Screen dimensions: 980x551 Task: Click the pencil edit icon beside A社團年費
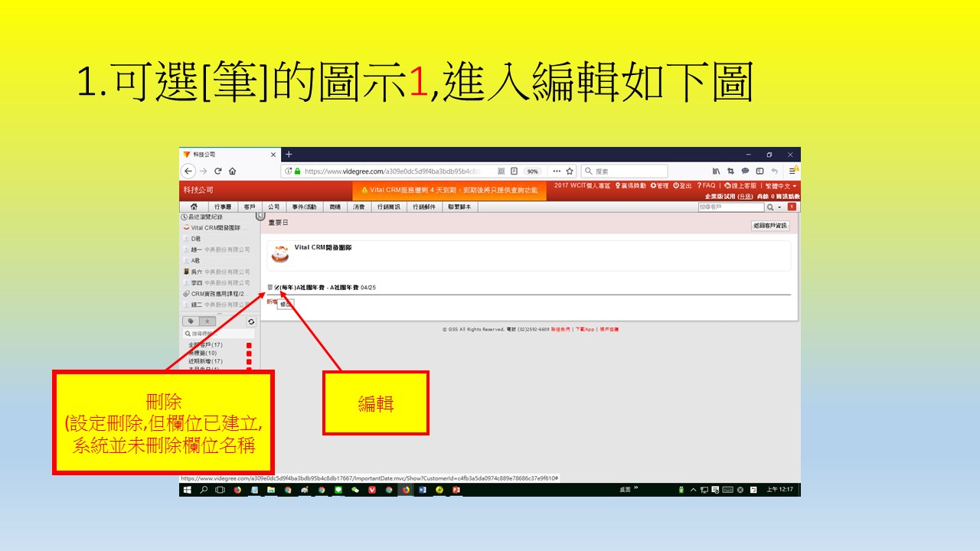point(276,287)
